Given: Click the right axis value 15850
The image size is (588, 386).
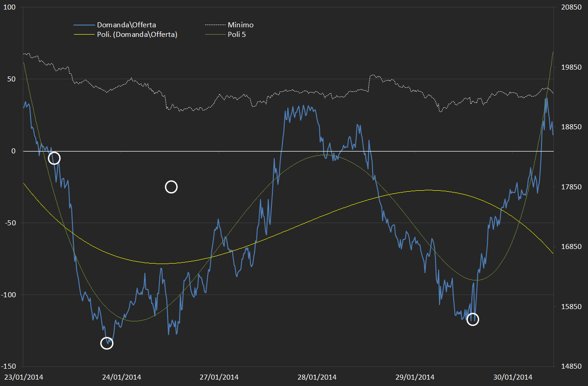Looking at the screenshot, I should point(572,307).
